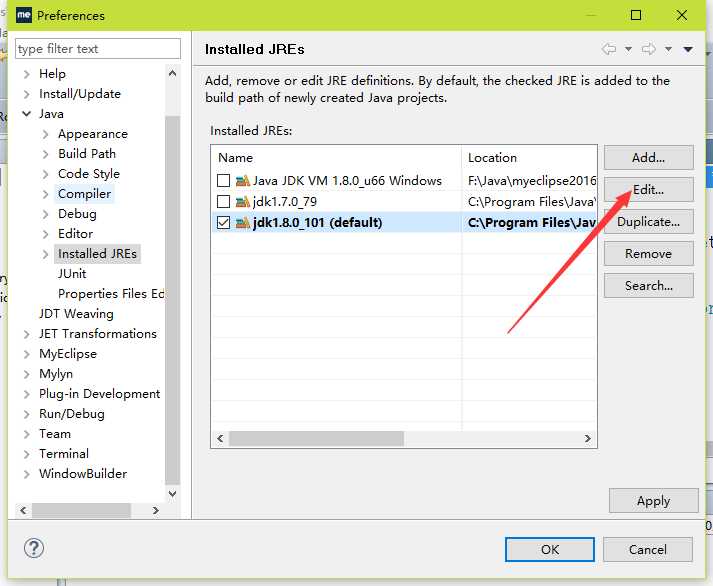Expand the JET Transformations node
This screenshot has height=586, width=713.
point(27,334)
